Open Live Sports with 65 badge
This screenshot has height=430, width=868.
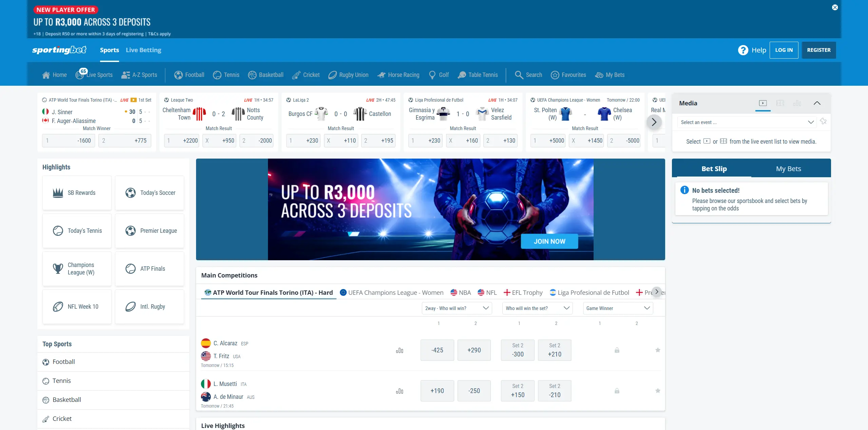[x=94, y=75]
